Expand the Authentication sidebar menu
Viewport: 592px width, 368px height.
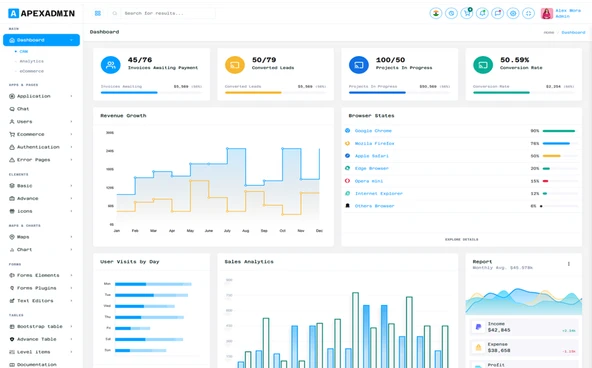tap(42, 147)
